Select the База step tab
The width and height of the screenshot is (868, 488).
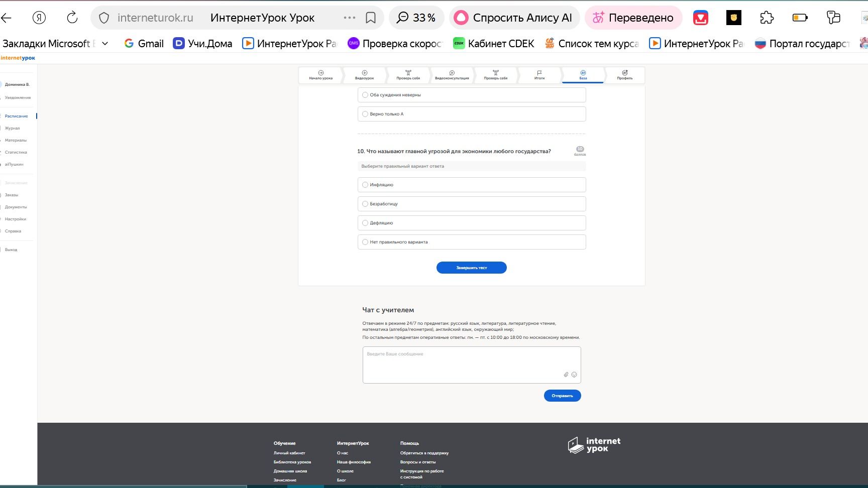(583, 75)
